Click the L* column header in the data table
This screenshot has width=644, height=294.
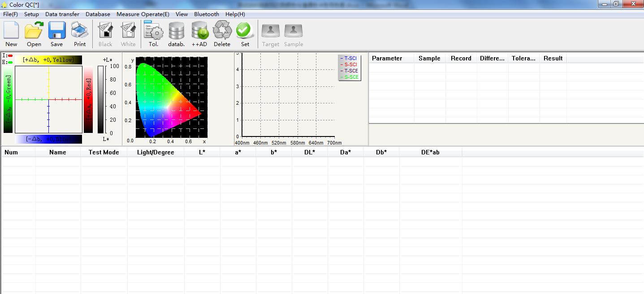pyautogui.click(x=202, y=152)
